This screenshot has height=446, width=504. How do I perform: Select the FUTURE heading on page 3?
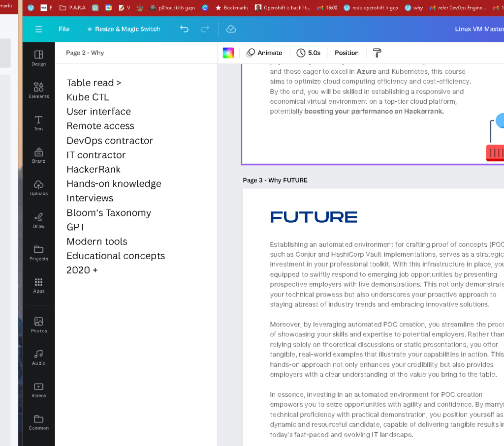click(x=314, y=217)
